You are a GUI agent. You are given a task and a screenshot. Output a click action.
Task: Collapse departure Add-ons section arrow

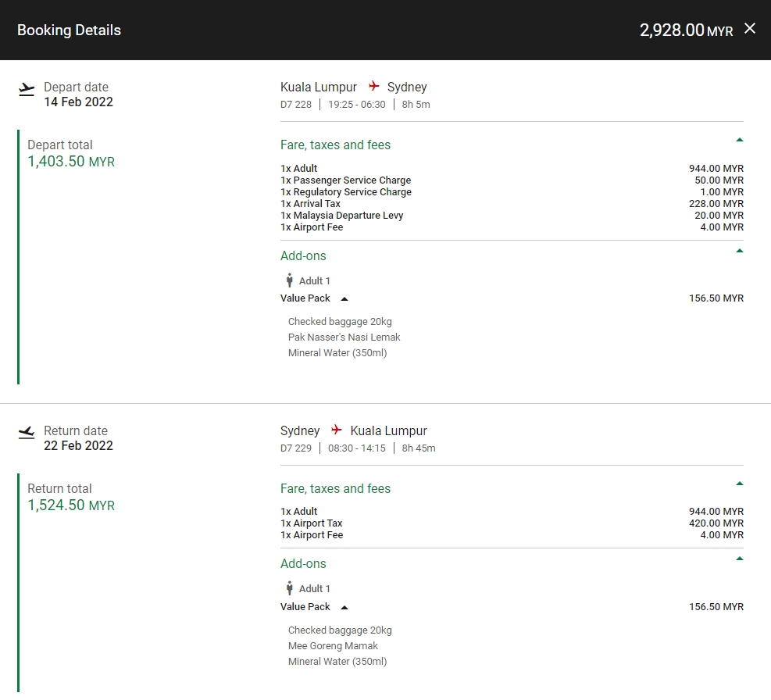pyautogui.click(x=739, y=251)
